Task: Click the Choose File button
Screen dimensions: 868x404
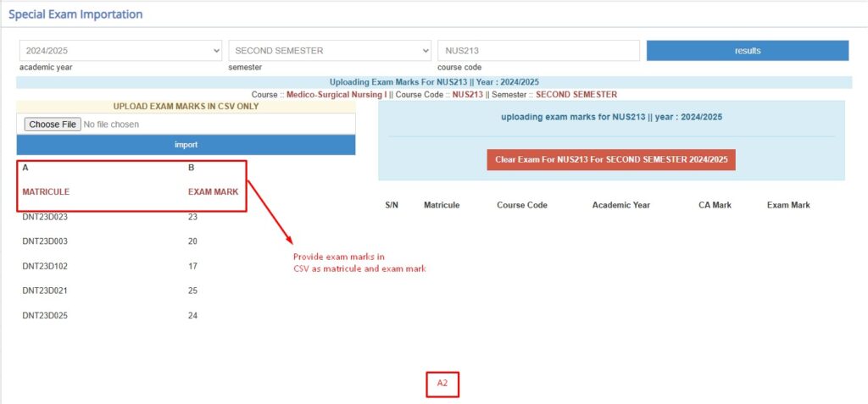Action: click(x=52, y=125)
